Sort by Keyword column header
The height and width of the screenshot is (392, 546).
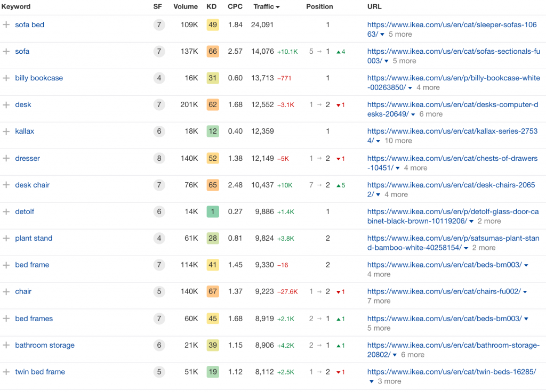click(15, 6)
